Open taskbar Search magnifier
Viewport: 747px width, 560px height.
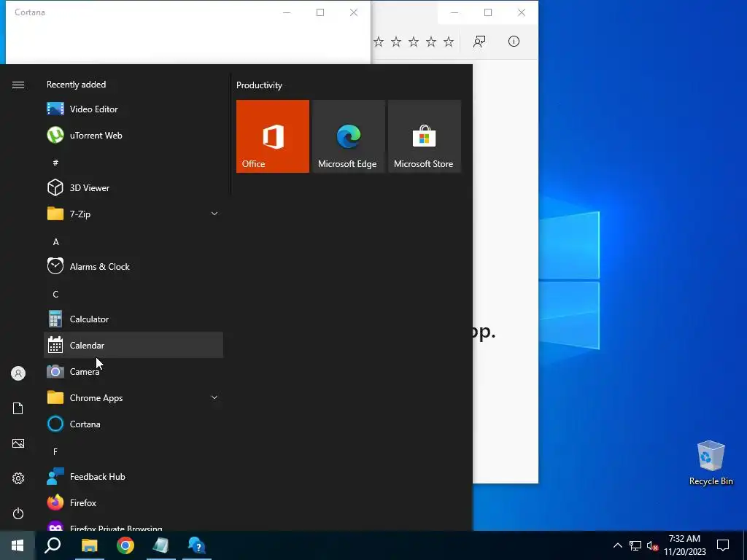[53, 545]
